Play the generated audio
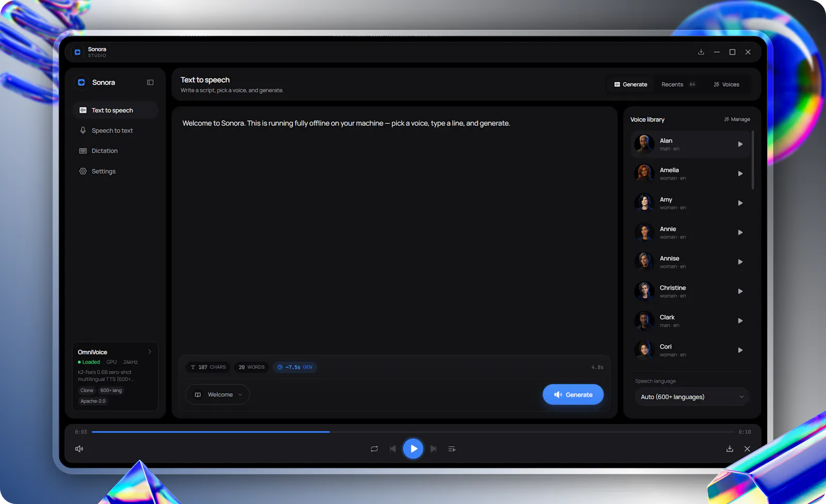826x504 pixels. pos(413,449)
